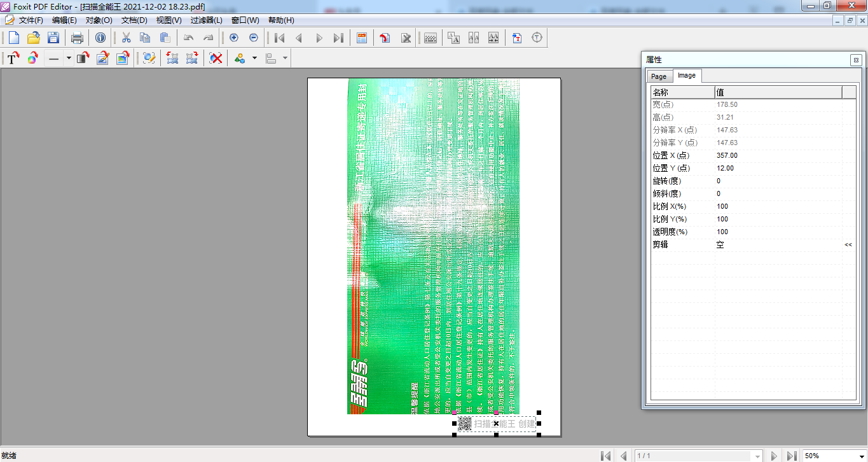
Task: Open document info with the blue 'i' icon
Action: (100, 38)
